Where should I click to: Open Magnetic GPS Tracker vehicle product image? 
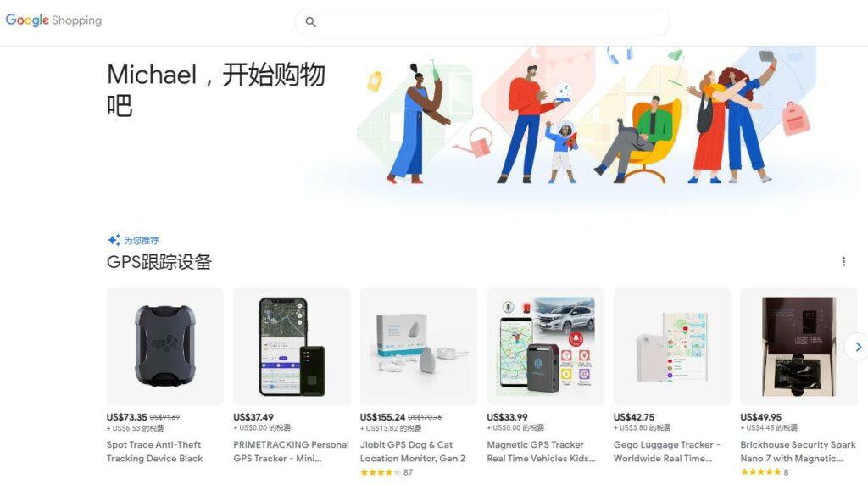tap(545, 347)
